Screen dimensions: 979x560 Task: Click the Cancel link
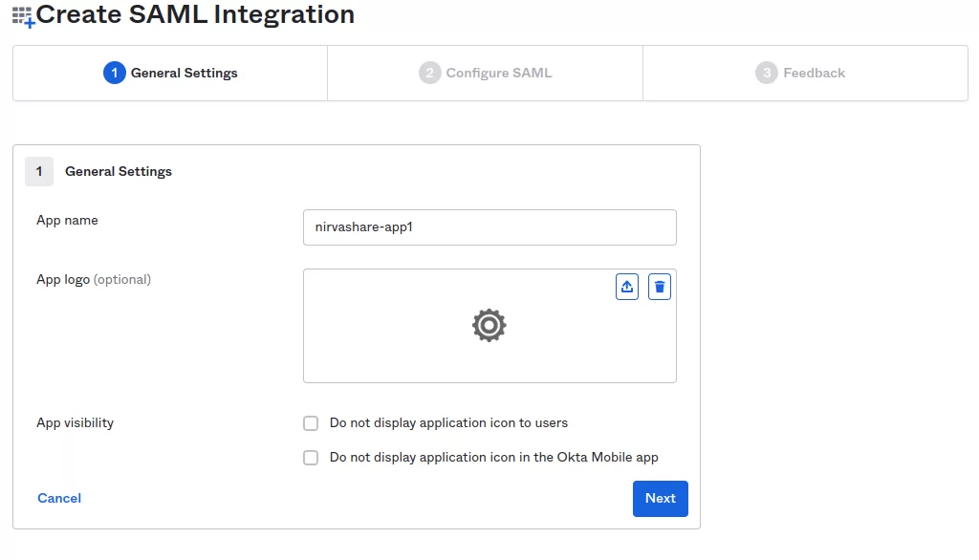click(x=58, y=498)
